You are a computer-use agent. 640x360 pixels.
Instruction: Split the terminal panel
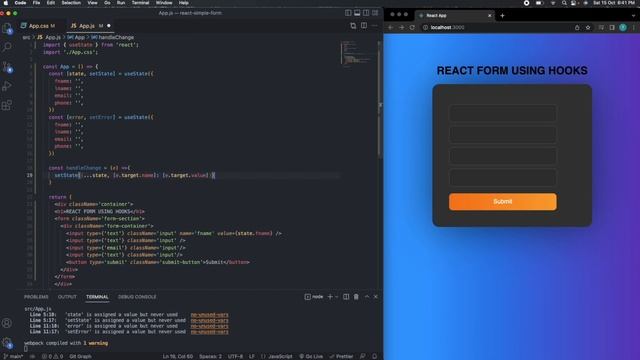[x=346, y=297]
